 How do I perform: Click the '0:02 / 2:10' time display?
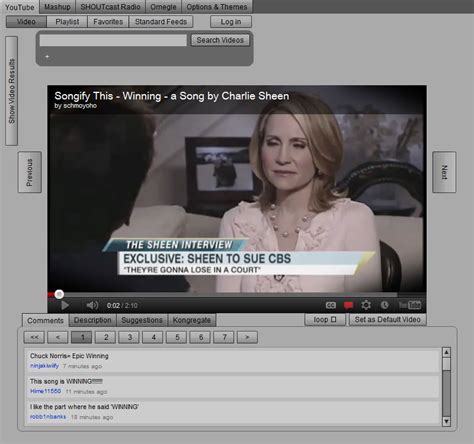point(122,306)
